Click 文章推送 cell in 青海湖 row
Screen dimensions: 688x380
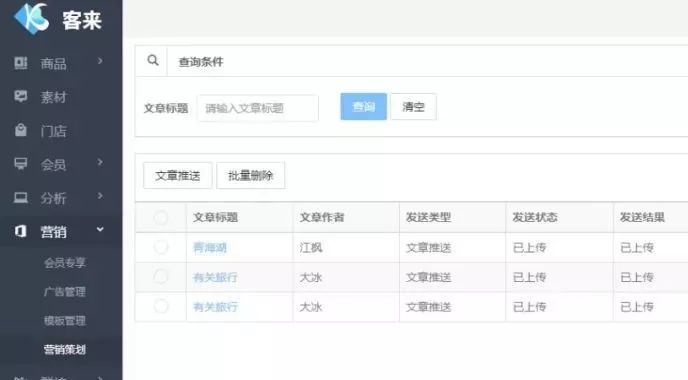pyautogui.click(x=429, y=248)
